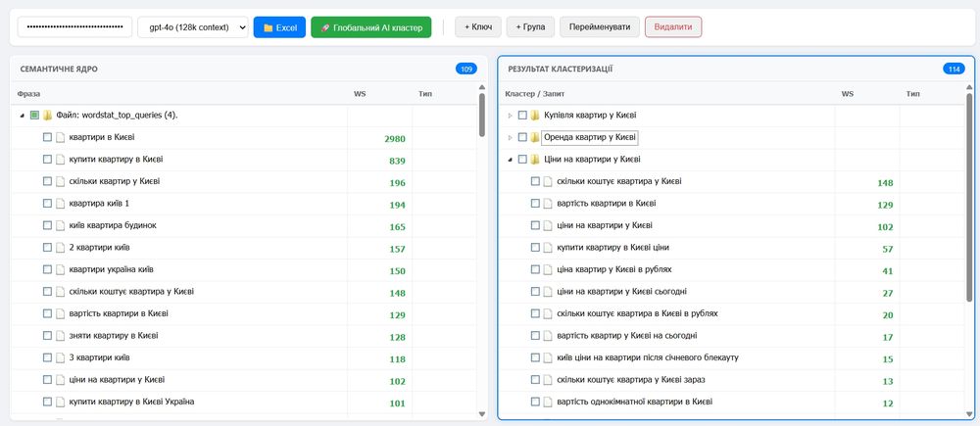Collapse the Ціни на квартири у Києві cluster
This screenshot has height=426, width=980.
(x=510, y=160)
